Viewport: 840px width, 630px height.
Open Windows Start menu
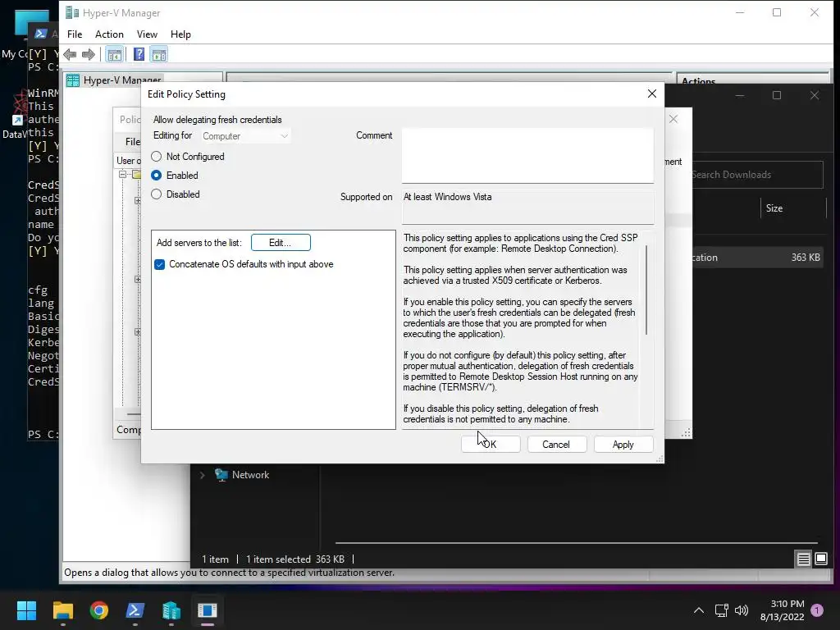26,610
